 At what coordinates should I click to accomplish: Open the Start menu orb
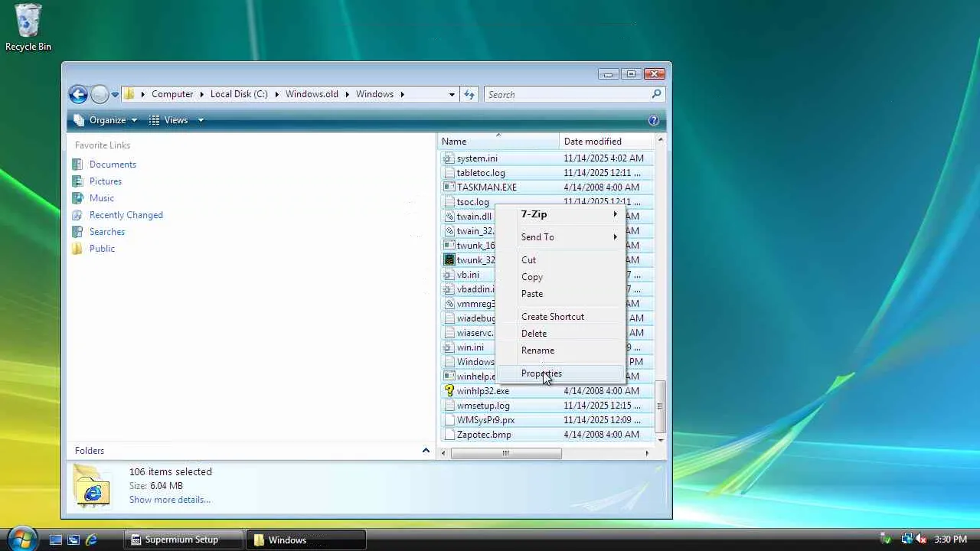click(21, 538)
